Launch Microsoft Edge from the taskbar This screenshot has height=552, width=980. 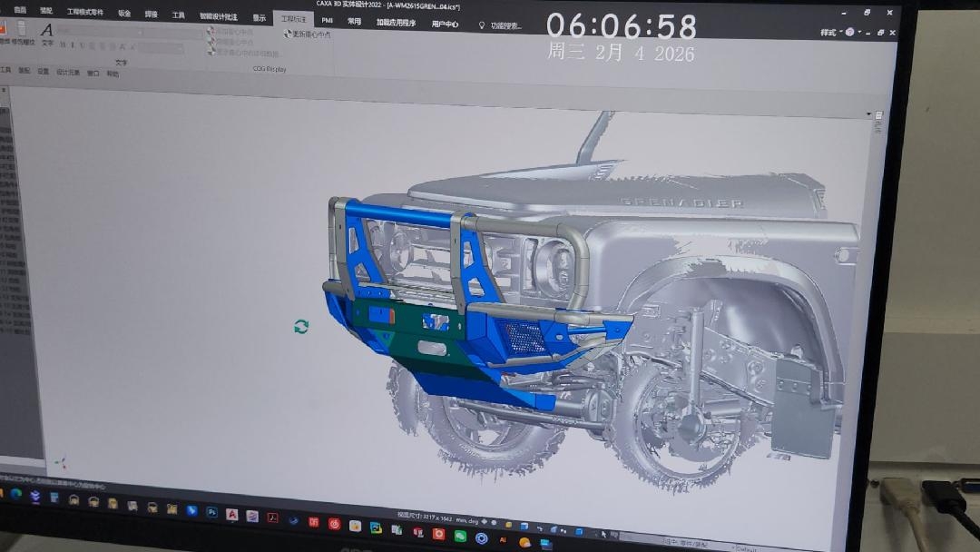click(x=15, y=494)
